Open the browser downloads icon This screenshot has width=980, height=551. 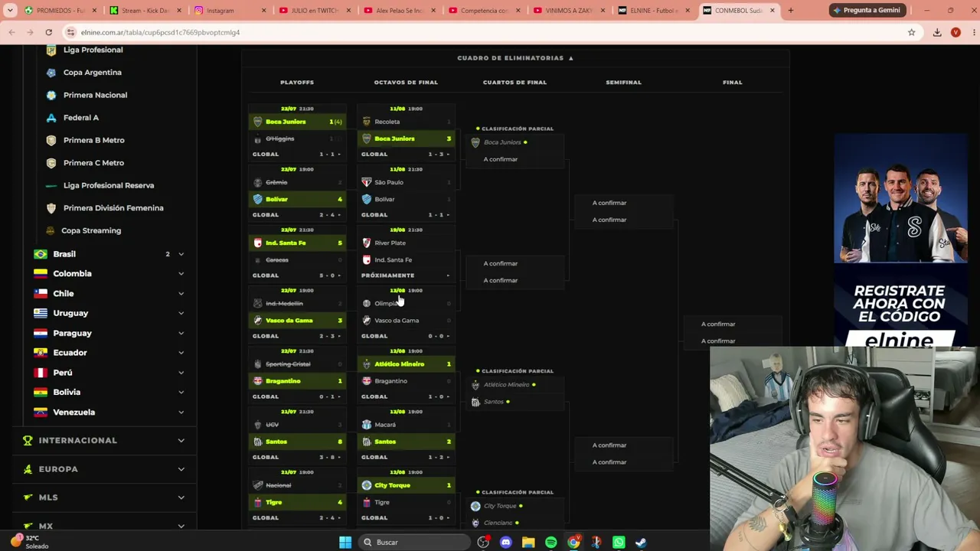937,32
